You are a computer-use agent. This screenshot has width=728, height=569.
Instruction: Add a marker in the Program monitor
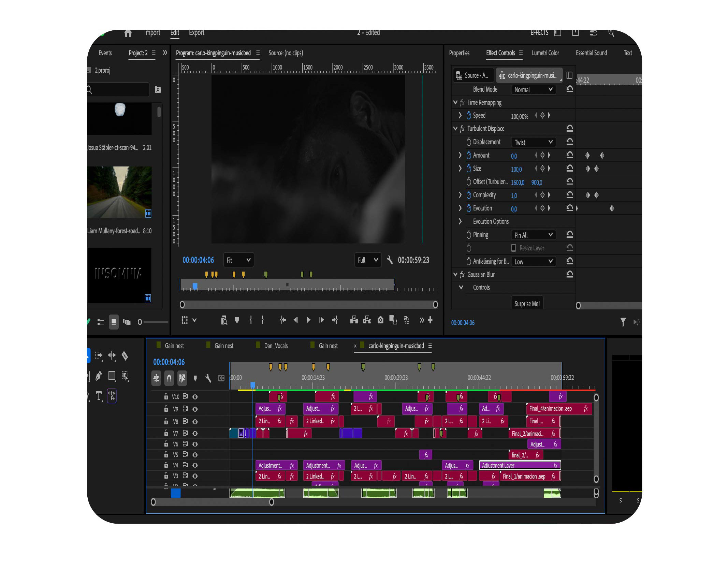[x=237, y=320]
